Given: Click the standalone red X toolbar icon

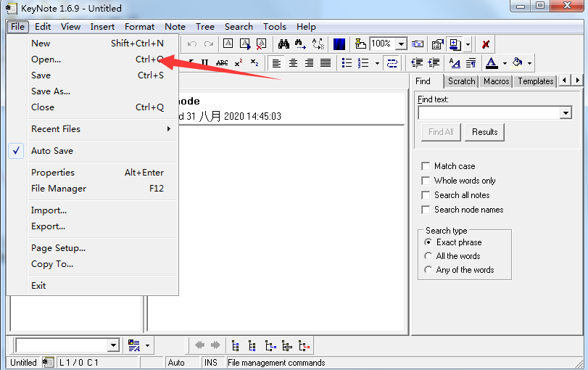Looking at the screenshot, I should click(486, 44).
